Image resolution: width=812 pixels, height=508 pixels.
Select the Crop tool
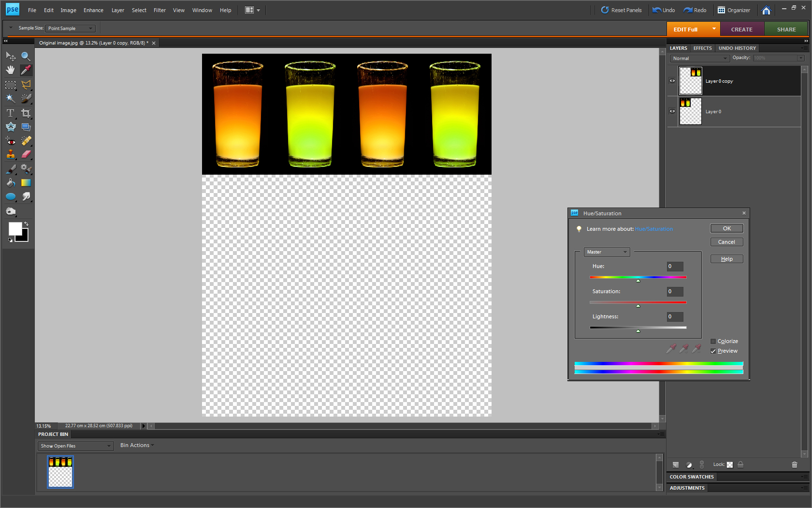(26, 113)
